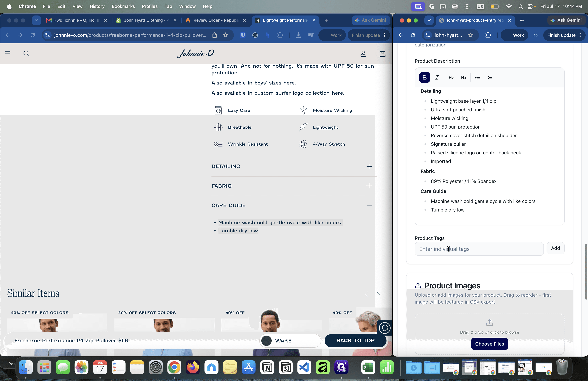Bookmark johnnie-o page with star icon
This screenshot has height=381, width=588.
click(x=225, y=35)
